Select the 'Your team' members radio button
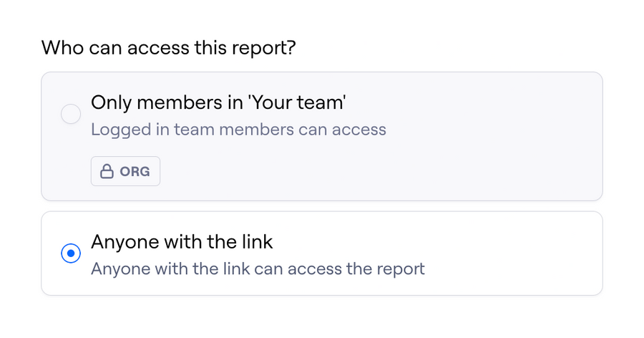The image size is (644, 338). [x=71, y=114]
